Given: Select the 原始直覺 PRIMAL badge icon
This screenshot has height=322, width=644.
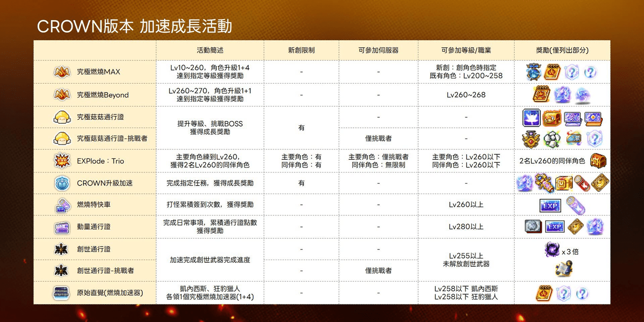Looking at the screenshot, I should click(x=61, y=293).
